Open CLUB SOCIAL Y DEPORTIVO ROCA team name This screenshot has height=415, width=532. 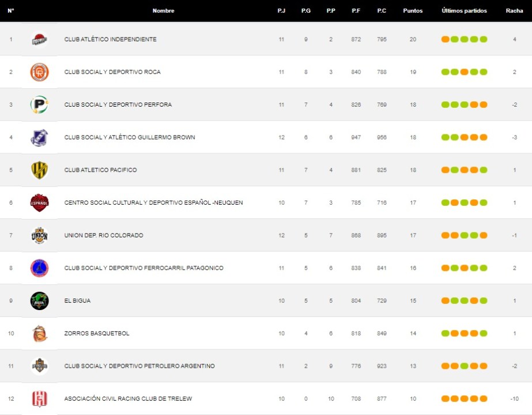click(112, 72)
